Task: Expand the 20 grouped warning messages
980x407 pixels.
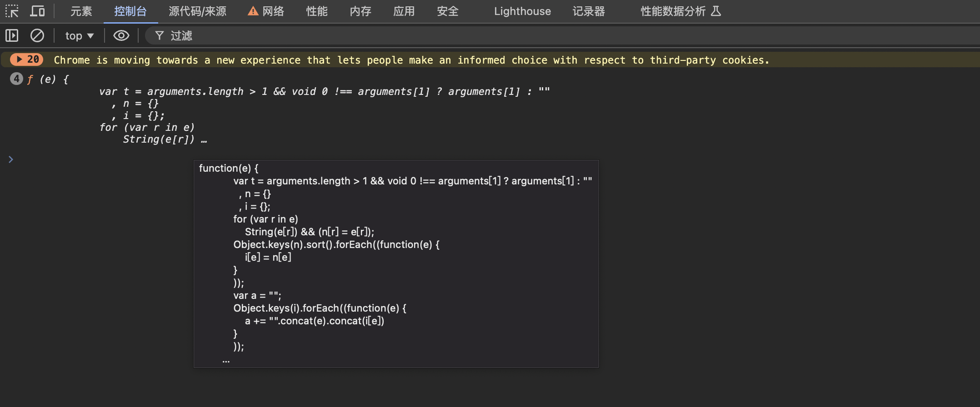Action: 26,60
